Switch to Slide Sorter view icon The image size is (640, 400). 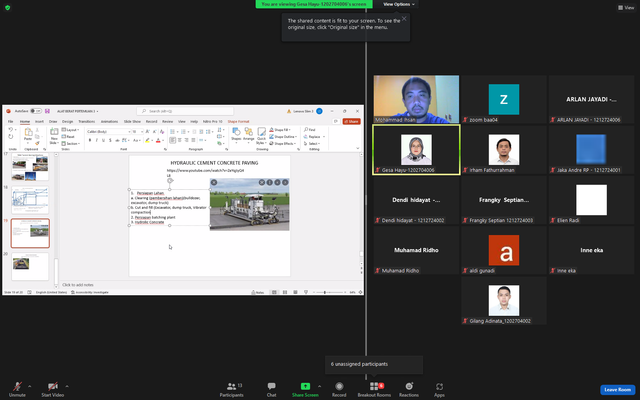click(285, 292)
